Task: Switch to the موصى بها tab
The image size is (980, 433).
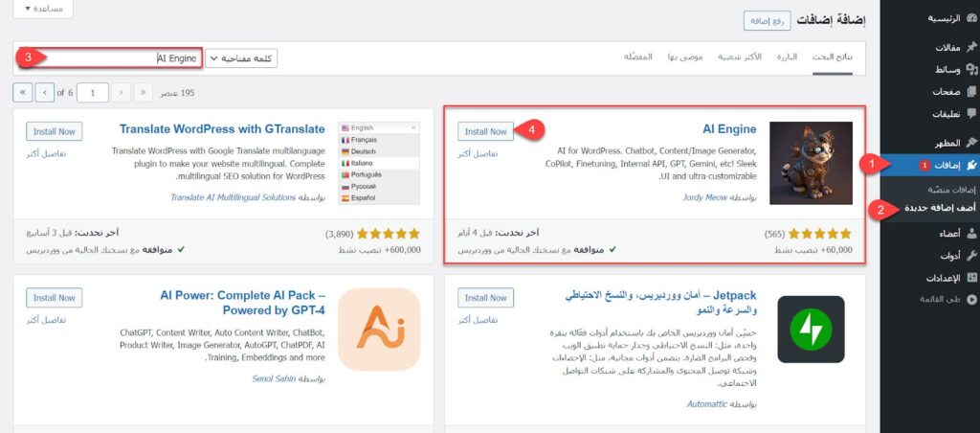Action: click(x=684, y=57)
